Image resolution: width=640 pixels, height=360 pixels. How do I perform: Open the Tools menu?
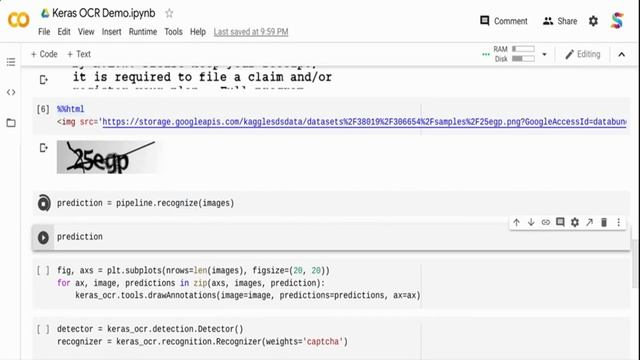173,32
